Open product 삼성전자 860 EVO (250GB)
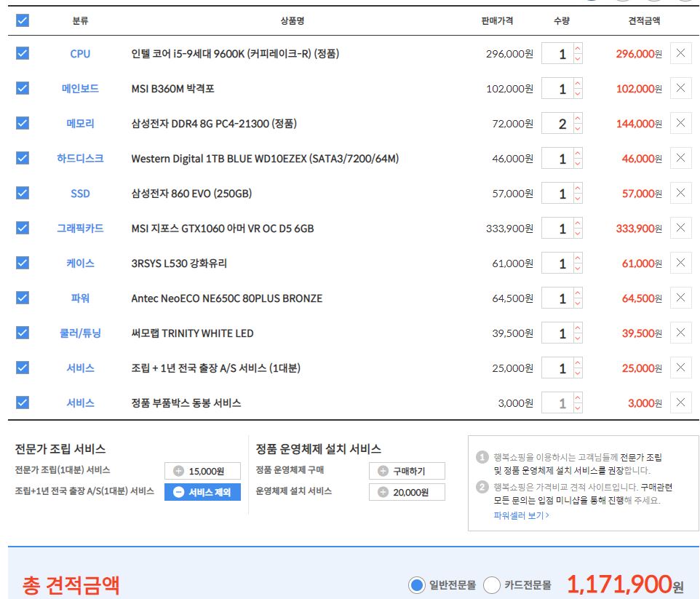 (x=191, y=194)
